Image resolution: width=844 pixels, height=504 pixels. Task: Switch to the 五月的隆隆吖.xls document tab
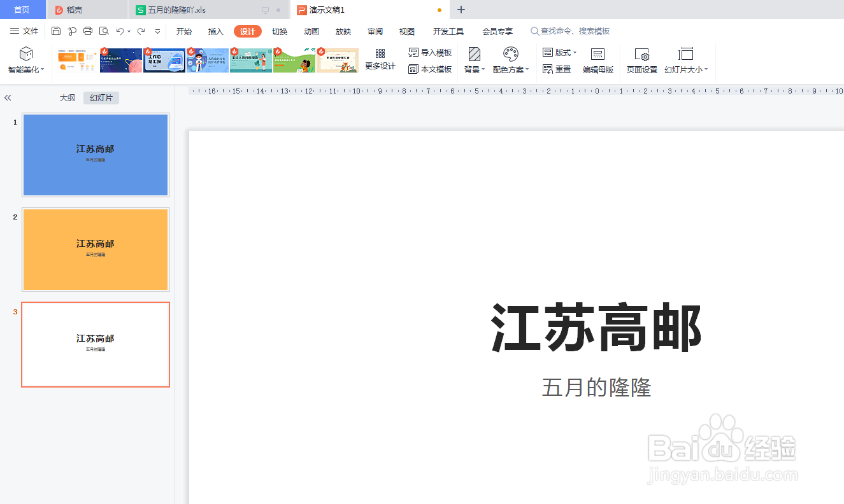209,10
